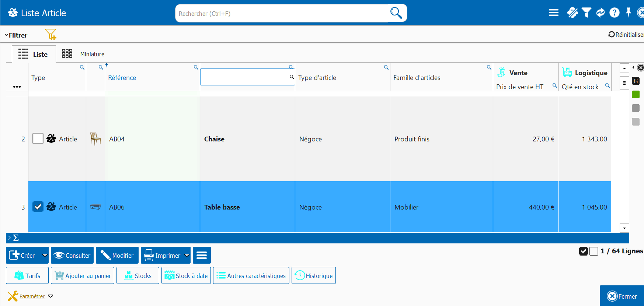Click the add filter funnel icon
The image size is (644, 306).
tap(51, 35)
